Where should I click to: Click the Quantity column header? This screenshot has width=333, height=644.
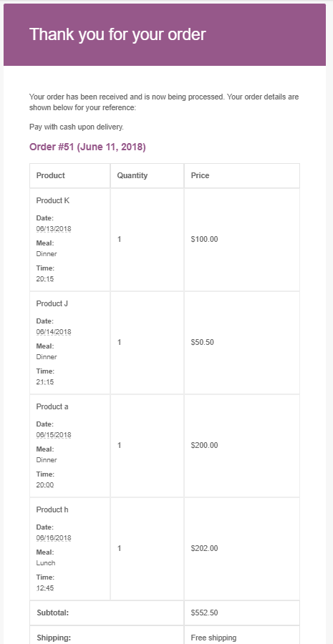click(147, 175)
